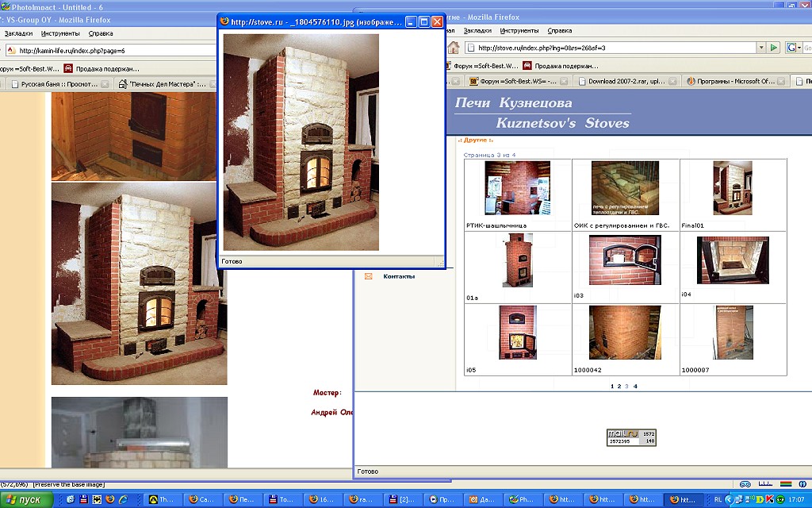Open the РТИК-шашлычница thumbnail
The image size is (812, 508).
click(x=518, y=188)
